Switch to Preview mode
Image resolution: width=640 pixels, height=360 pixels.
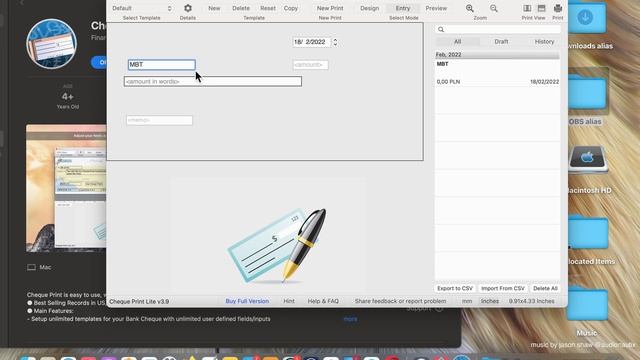pyautogui.click(x=436, y=8)
